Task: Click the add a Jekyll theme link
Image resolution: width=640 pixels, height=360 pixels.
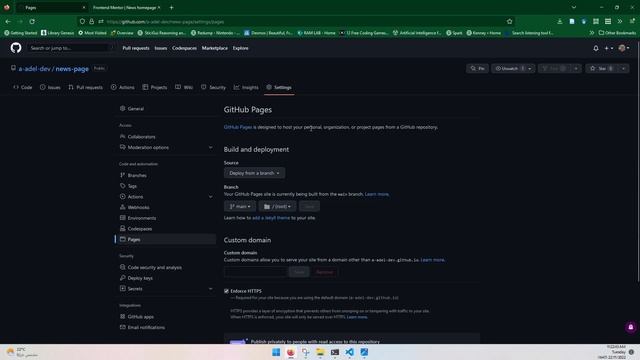Action: tap(271, 218)
